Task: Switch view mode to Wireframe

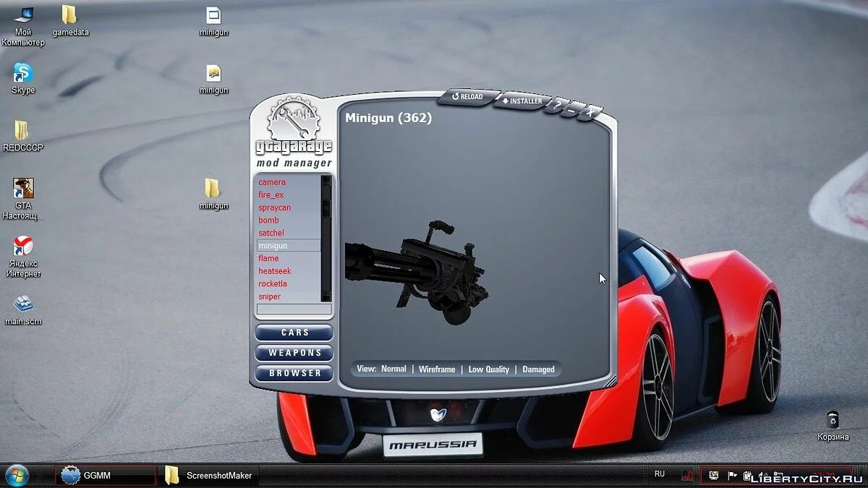Action: (437, 369)
